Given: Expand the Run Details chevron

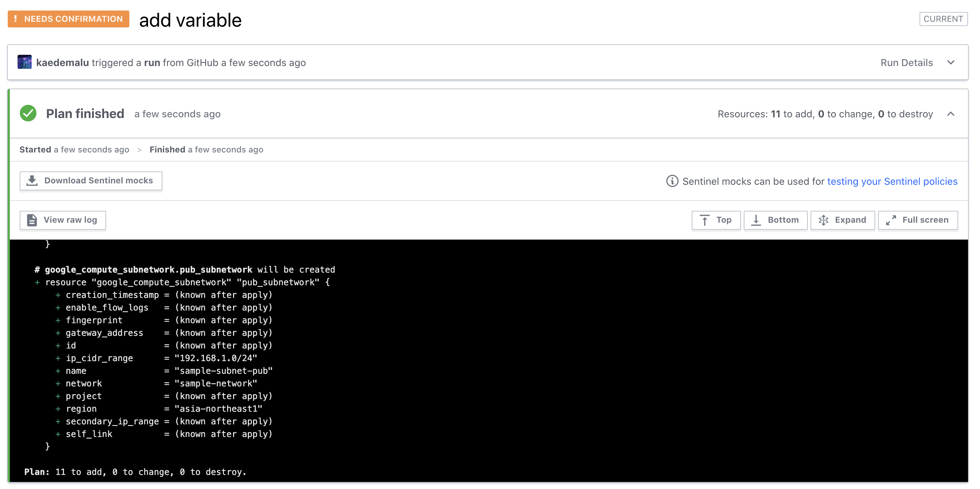Looking at the screenshot, I should coord(951,63).
